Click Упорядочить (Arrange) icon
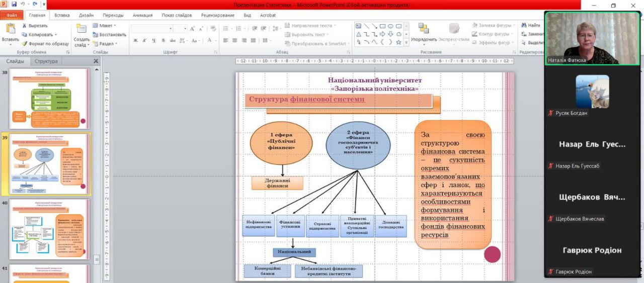The width and height of the screenshot is (644, 283). point(424,29)
